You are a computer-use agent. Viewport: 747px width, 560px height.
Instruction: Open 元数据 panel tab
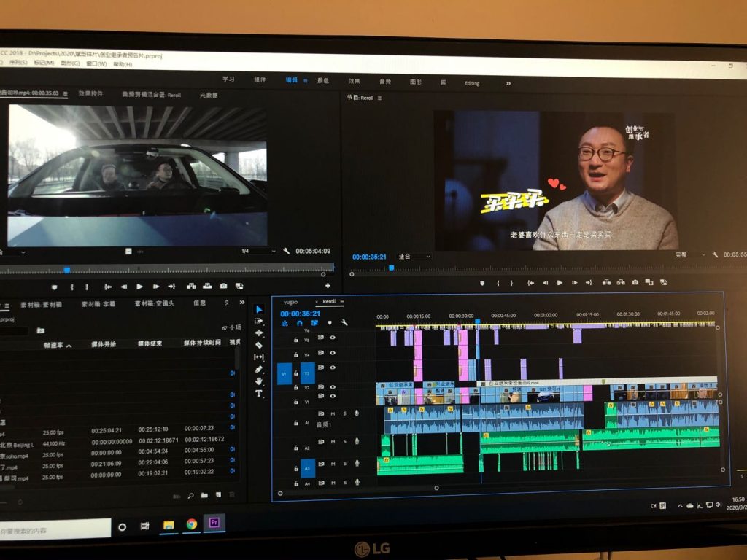point(209,96)
